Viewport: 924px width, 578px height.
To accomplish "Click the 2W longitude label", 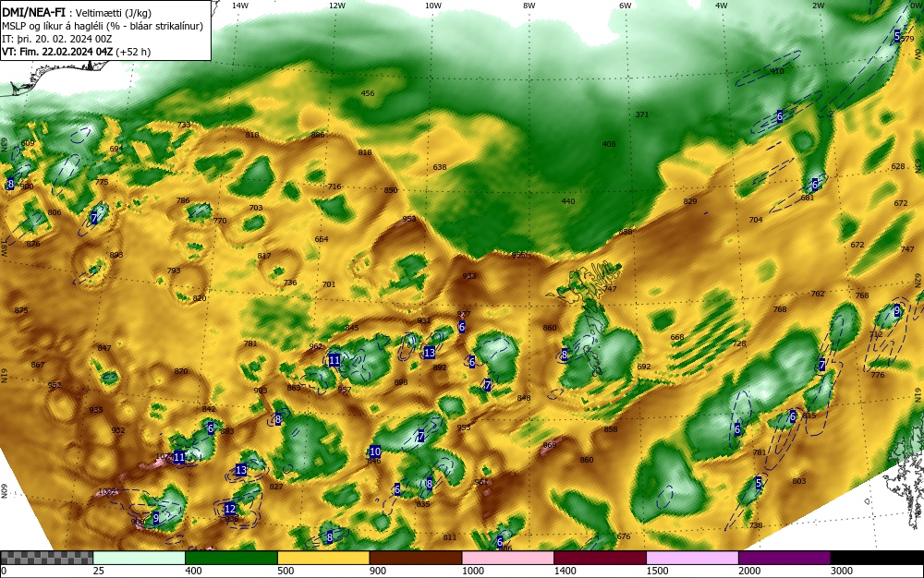I will pyautogui.click(x=818, y=6).
